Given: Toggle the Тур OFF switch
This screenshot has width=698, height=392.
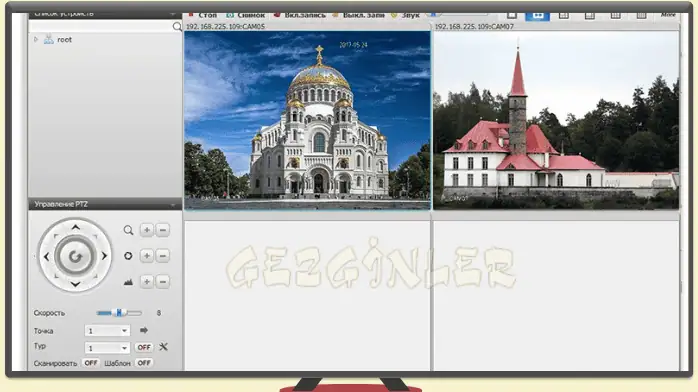Looking at the screenshot, I should (144, 347).
